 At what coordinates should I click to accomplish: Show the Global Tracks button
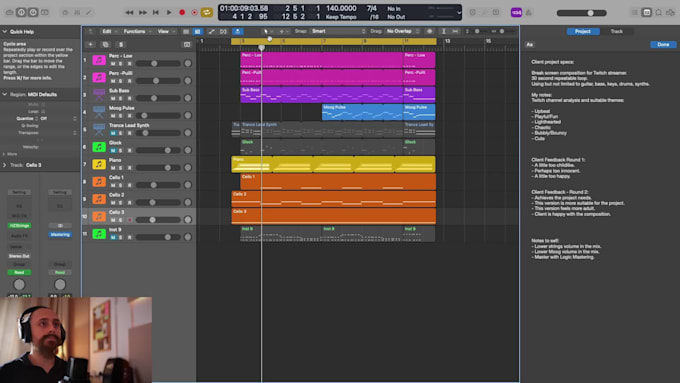coord(187,44)
